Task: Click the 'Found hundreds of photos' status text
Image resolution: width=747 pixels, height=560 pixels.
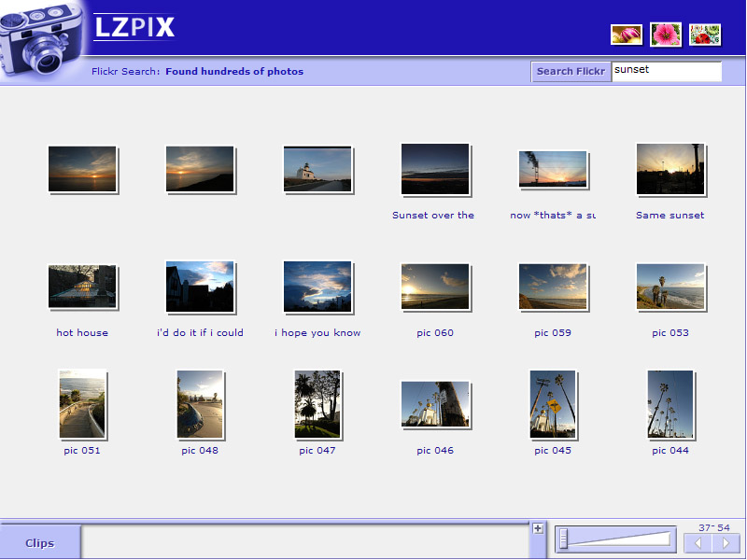Action: 234,72
